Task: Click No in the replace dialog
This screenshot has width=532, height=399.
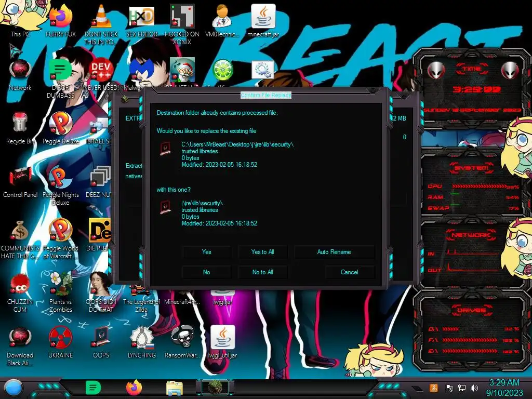Action: [x=206, y=272]
